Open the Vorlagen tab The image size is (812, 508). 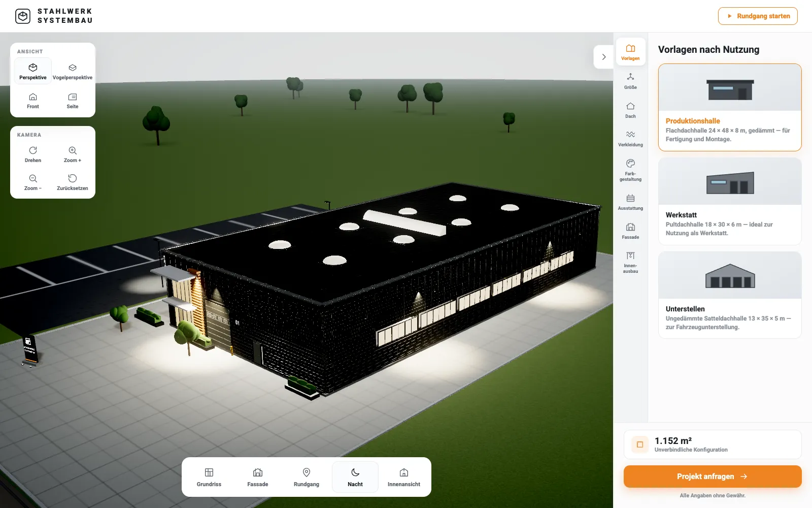[630, 52]
